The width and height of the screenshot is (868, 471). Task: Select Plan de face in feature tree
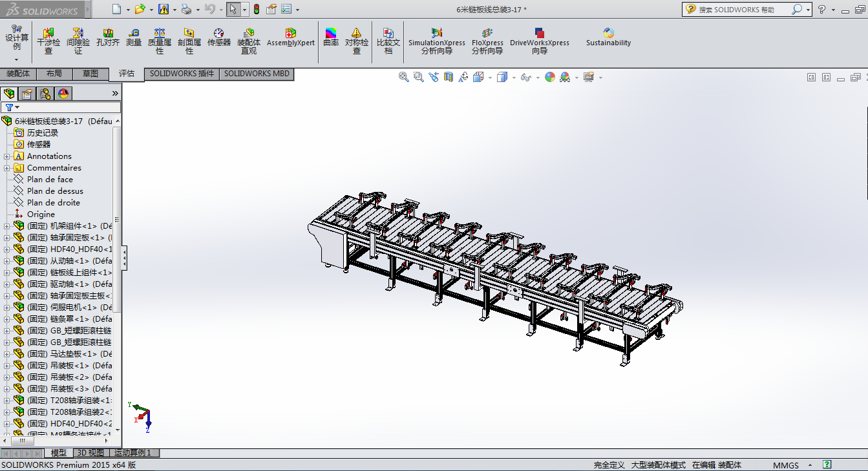click(50, 180)
